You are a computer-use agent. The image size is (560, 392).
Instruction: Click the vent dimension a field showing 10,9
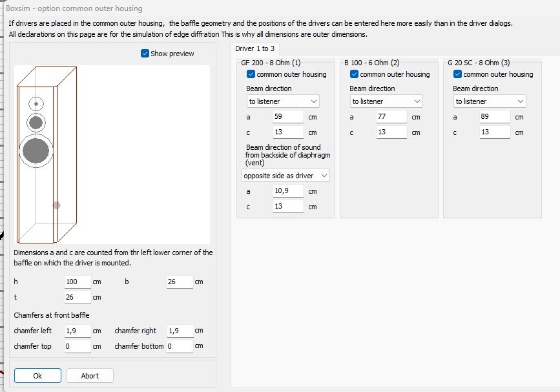[x=288, y=191]
